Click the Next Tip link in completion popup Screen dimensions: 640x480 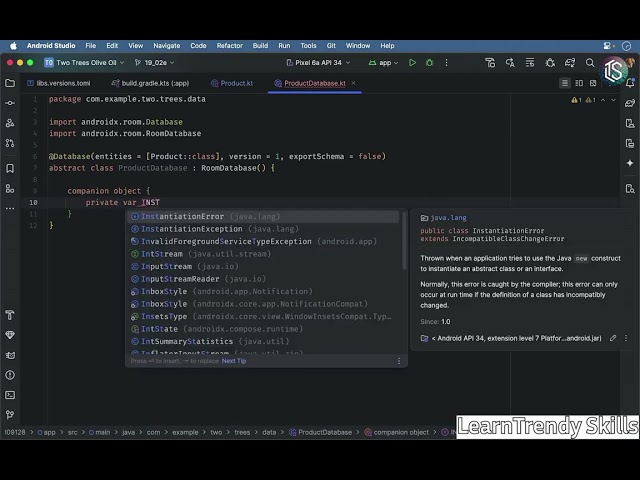coord(233,361)
